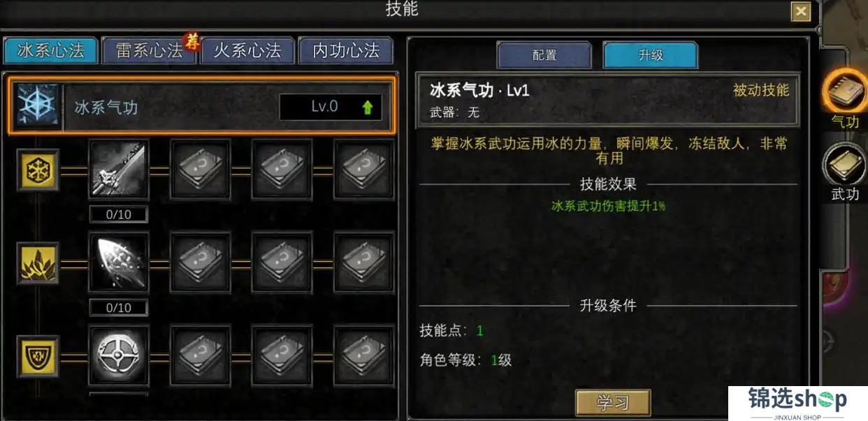Select the 冰系气功 Lv.0 skill row
868x421 pixels.
click(x=201, y=106)
